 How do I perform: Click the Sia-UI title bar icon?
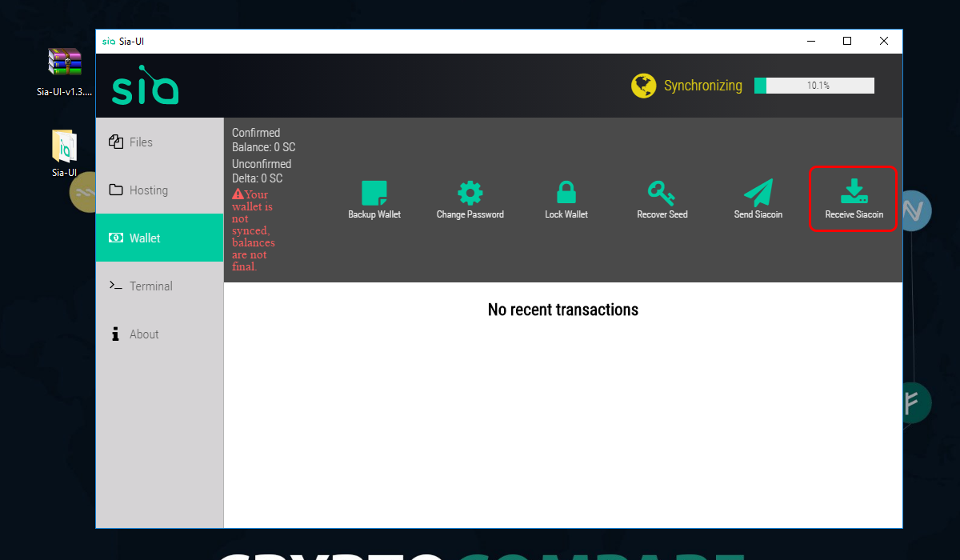point(109,42)
